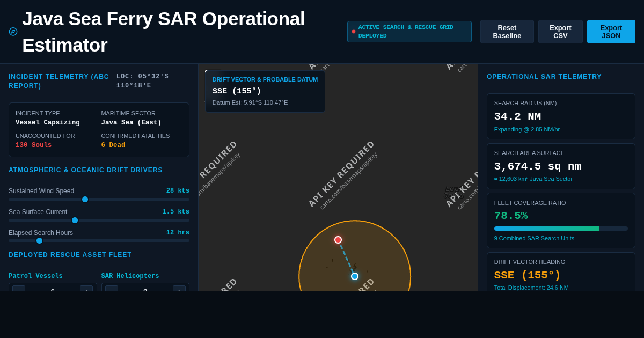Click the red incident marker on map
Screen dimensions: 644x338
[x=338, y=240]
